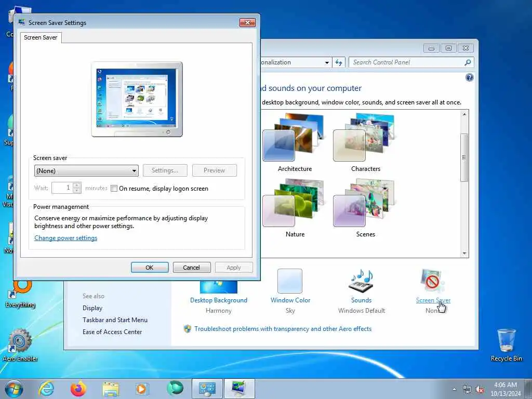Open Ease of Access Center link
Image resolution: width=532 pixels, height=399 pixels.
[x=112, y=332]
